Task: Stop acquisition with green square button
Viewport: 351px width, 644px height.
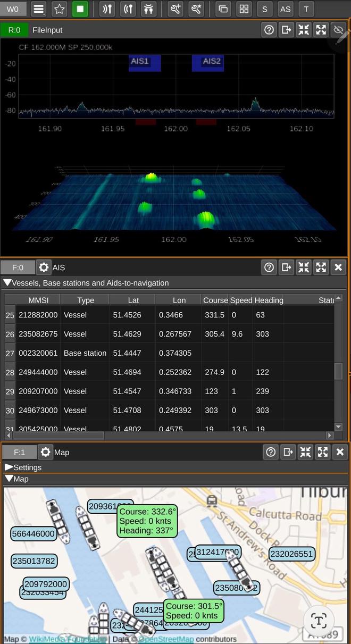Action: [80, 9]
